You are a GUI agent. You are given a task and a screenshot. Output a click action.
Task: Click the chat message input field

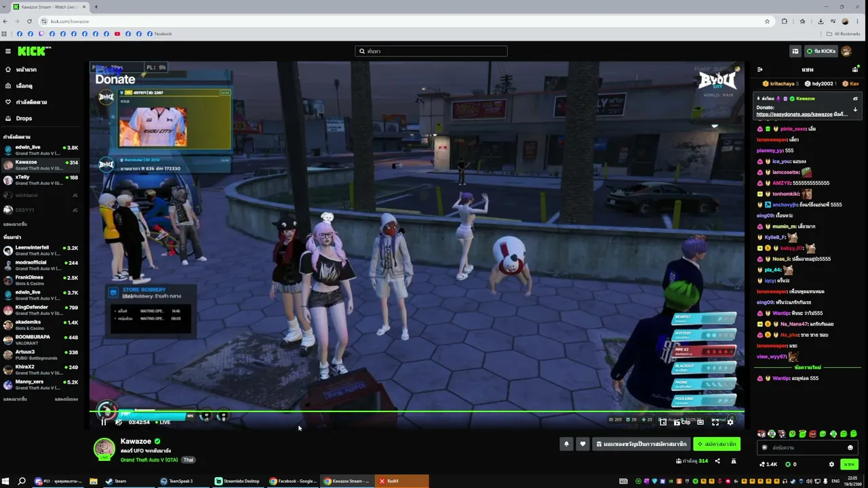click(807, 447)
